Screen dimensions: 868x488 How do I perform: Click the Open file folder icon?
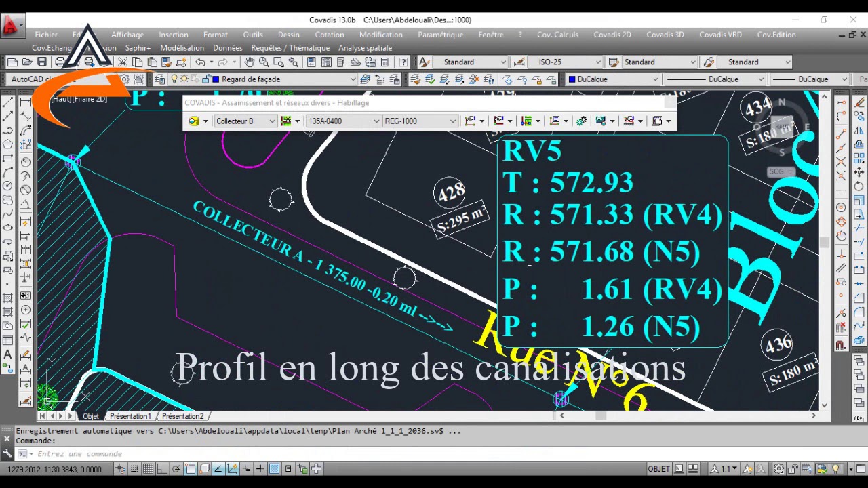27,62
